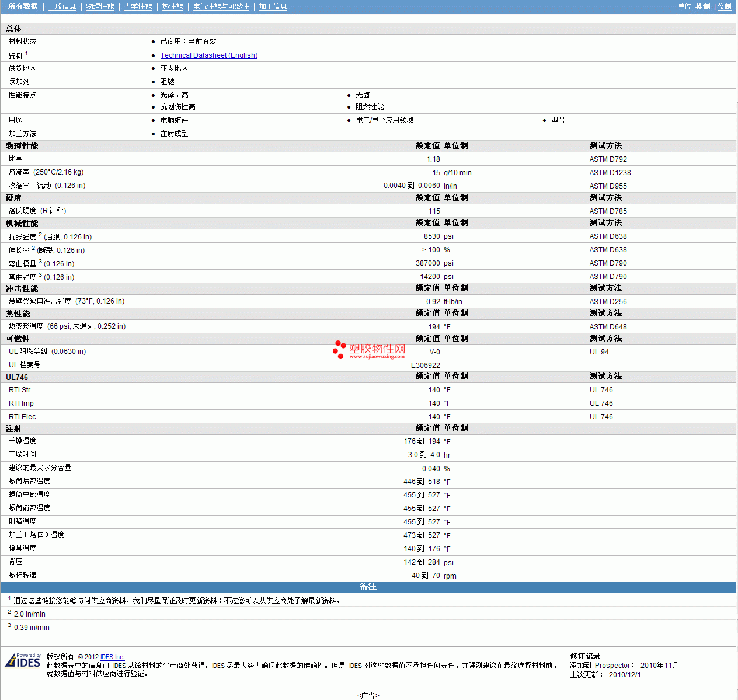Click the IDES logo image
Image resolution: width=738 pixels, height=700 pixels.
pos(23,660)
